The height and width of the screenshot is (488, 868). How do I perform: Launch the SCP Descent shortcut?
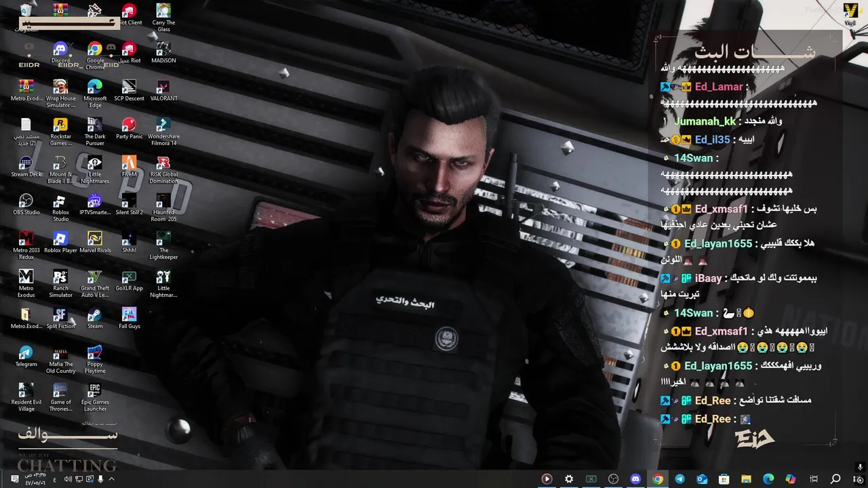pos(129,91)
